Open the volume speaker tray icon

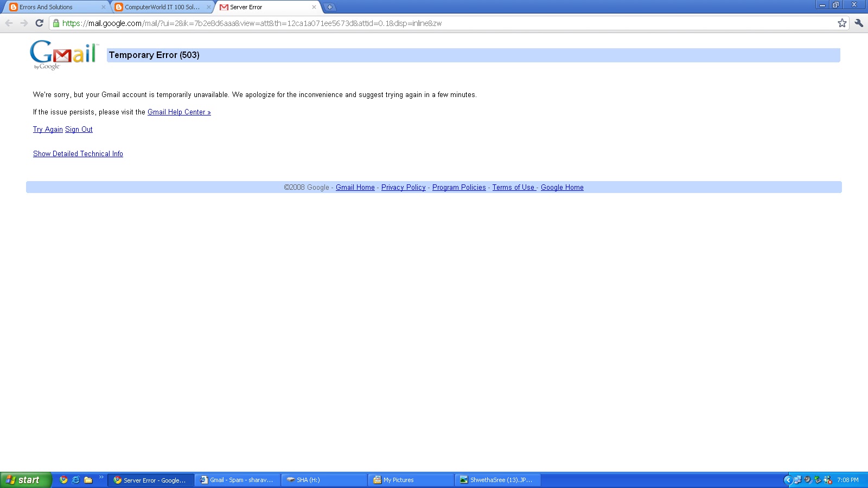(808, 480)
